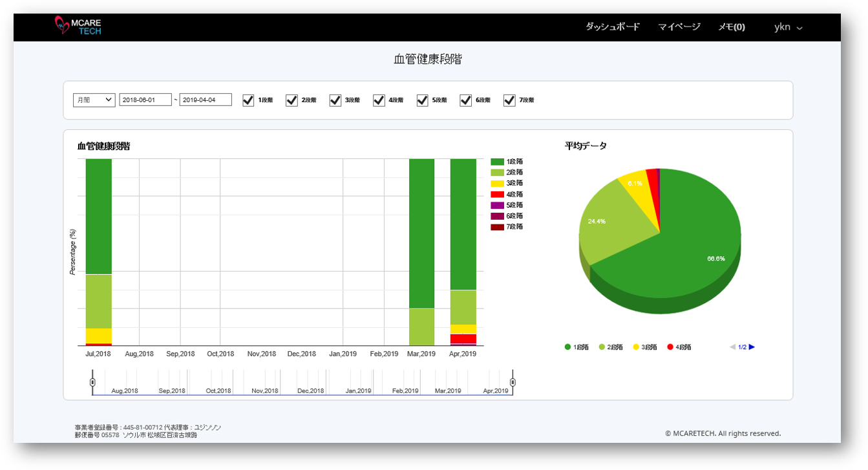Click the left range slider handle
Image resolution: width=868 pixels, height=470 pixels.
coord(92,383)
